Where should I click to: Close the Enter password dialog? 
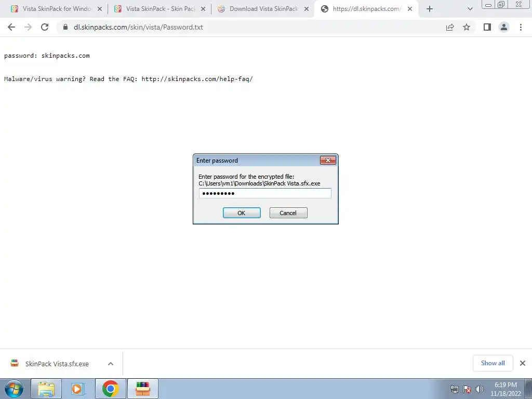pos(328,160)
